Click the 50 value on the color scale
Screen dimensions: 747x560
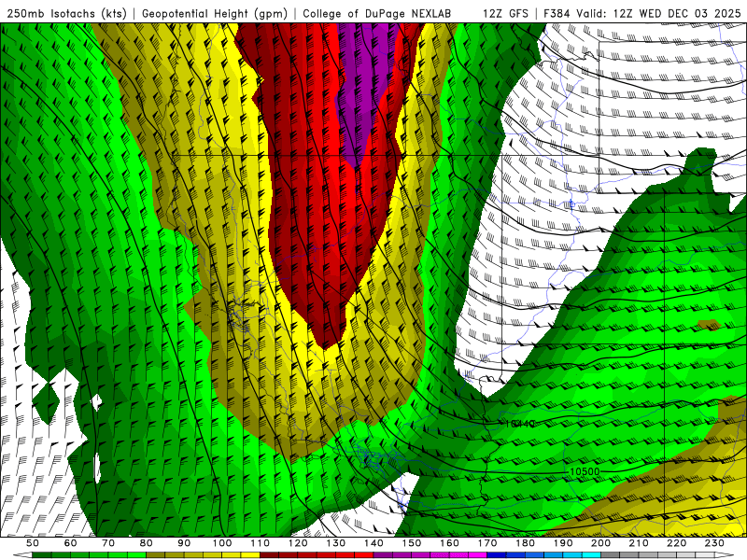point(33,543)
